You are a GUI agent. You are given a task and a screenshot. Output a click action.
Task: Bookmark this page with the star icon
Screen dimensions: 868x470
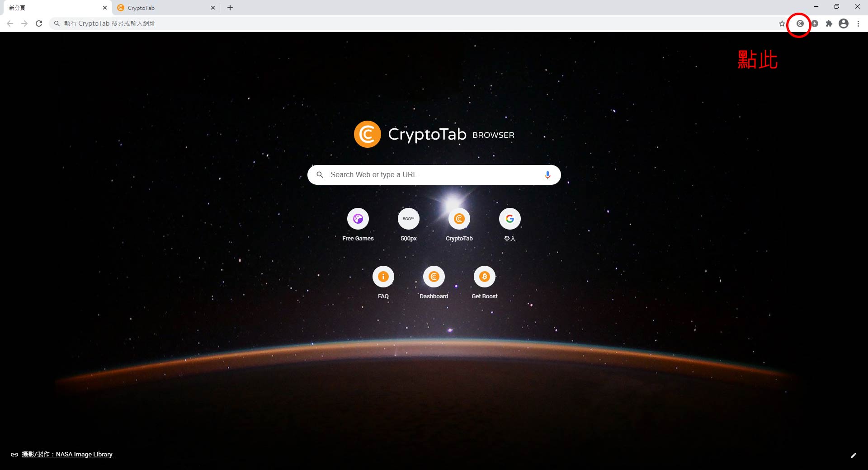tap(782, 23)
